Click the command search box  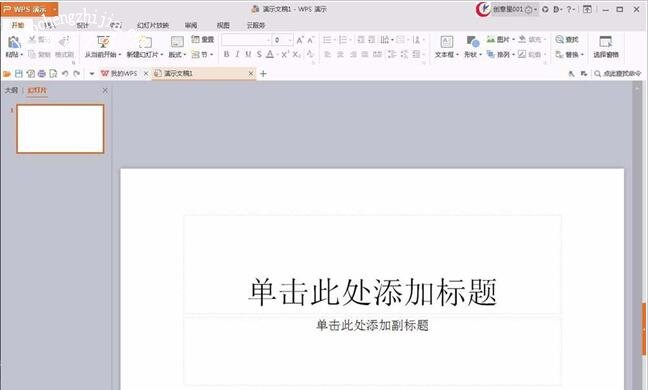pos(618,74)
